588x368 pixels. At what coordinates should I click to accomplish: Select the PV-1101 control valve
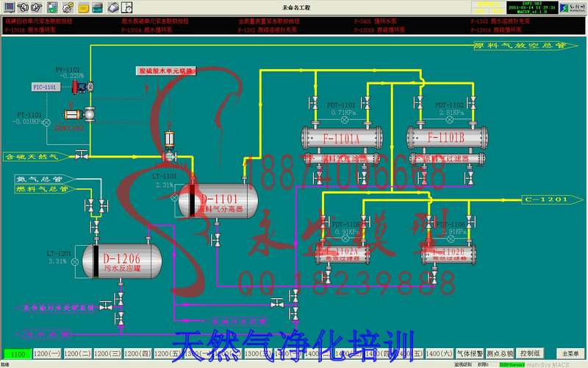pyautogui.click(x=82, y=87)
